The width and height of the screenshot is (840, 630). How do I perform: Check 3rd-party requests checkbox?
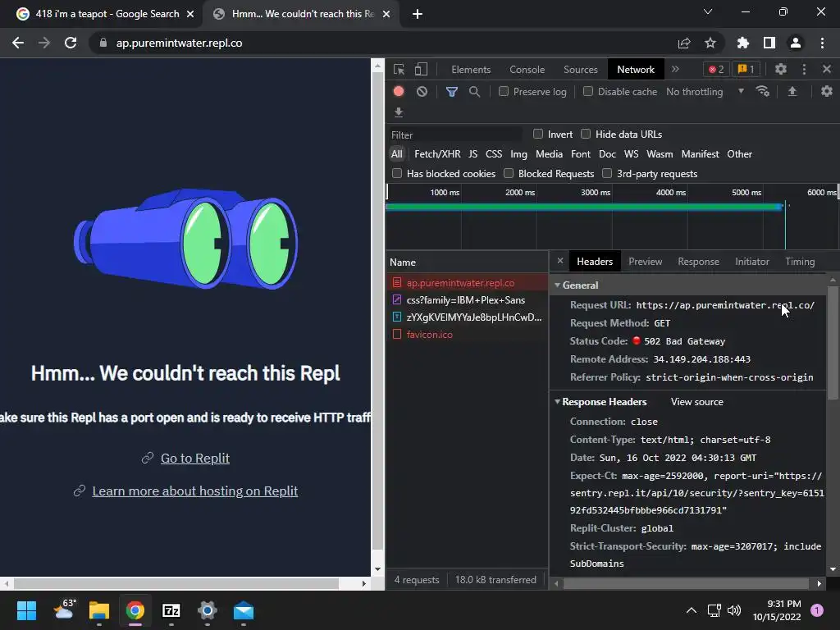pos(607,173)
